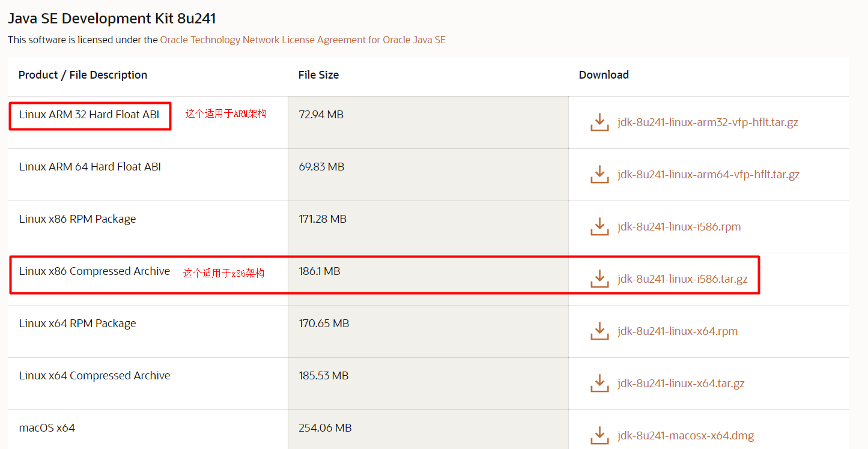The width and height of the screenshot is (868, 449).
Task: Click download icon beside jdk-8u241-linux-x64.tar.gz
Action: [599, 384]
